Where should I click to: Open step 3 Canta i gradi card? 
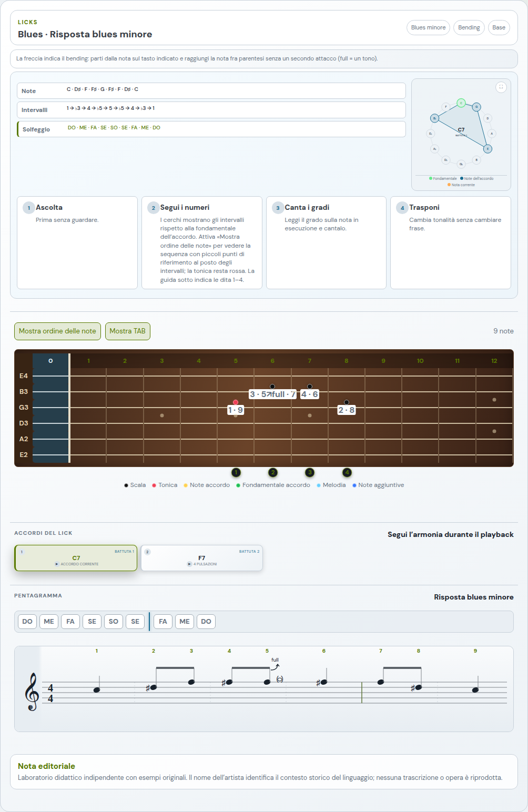(x=326, y=243)
